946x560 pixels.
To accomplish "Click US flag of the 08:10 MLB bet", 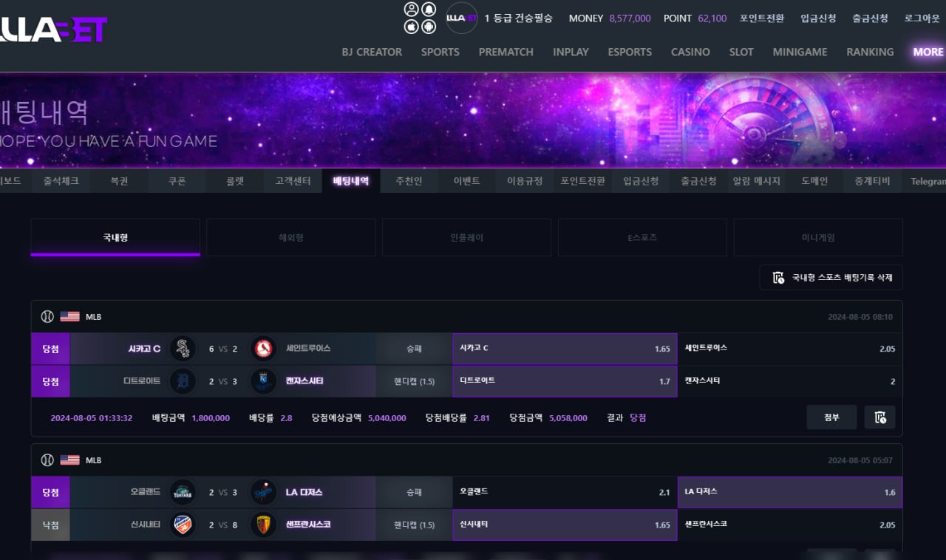I will point(69,316).
